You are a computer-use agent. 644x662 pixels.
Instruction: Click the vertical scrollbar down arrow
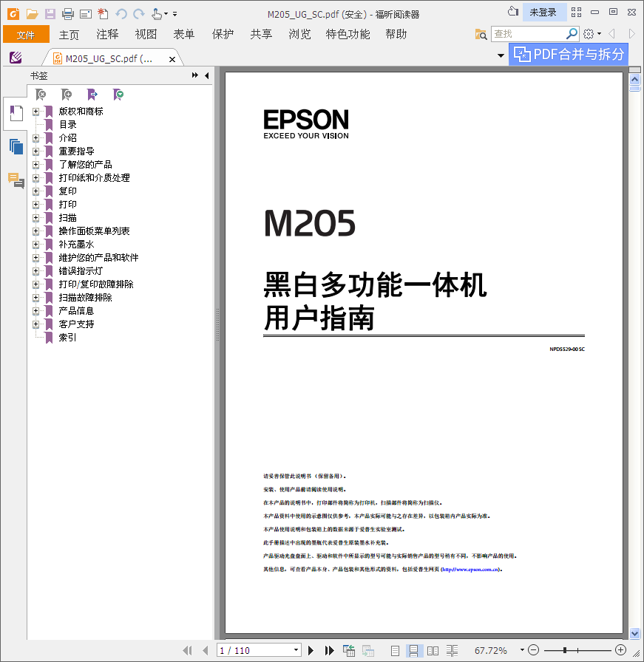tap(634, 633)
